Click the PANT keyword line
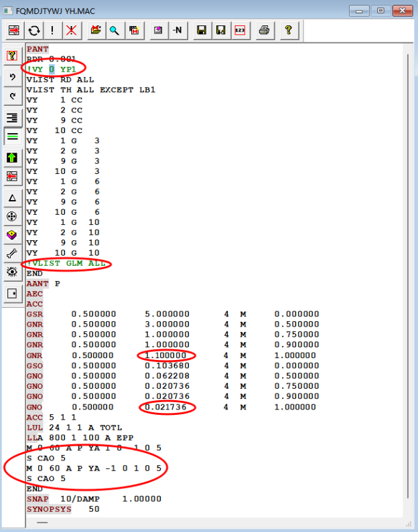The image size is (418, 532). coord(38,50)
